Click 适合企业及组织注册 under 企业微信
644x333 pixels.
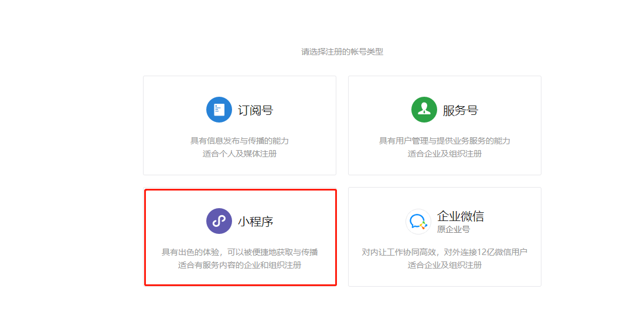[x=444, y=265]
